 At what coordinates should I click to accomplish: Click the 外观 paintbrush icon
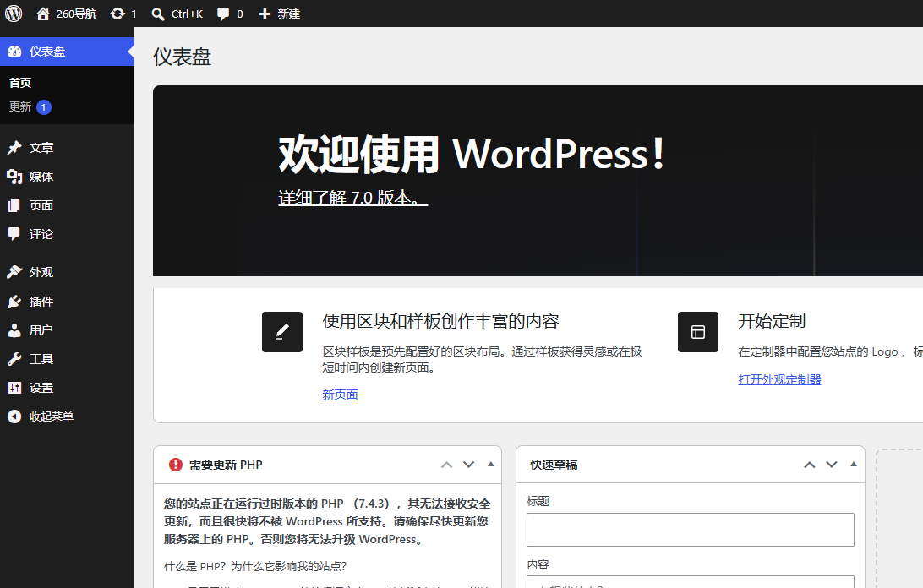pos(14,272)
